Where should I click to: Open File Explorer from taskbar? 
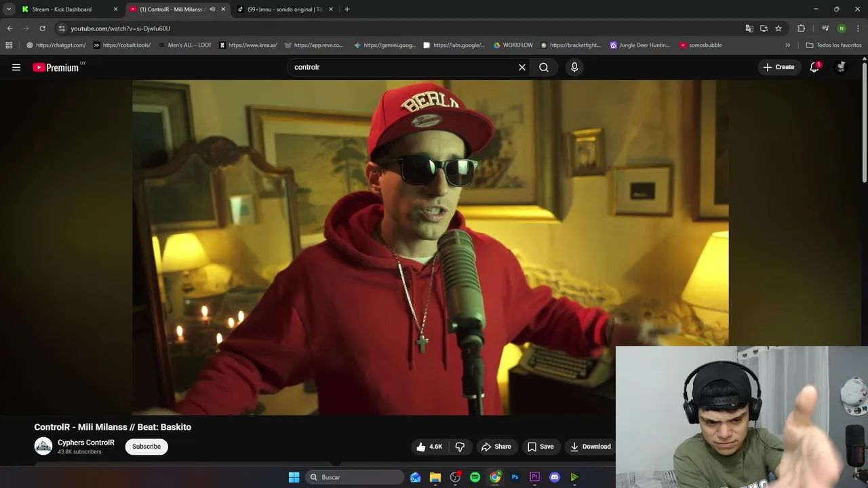coord(435,477)
